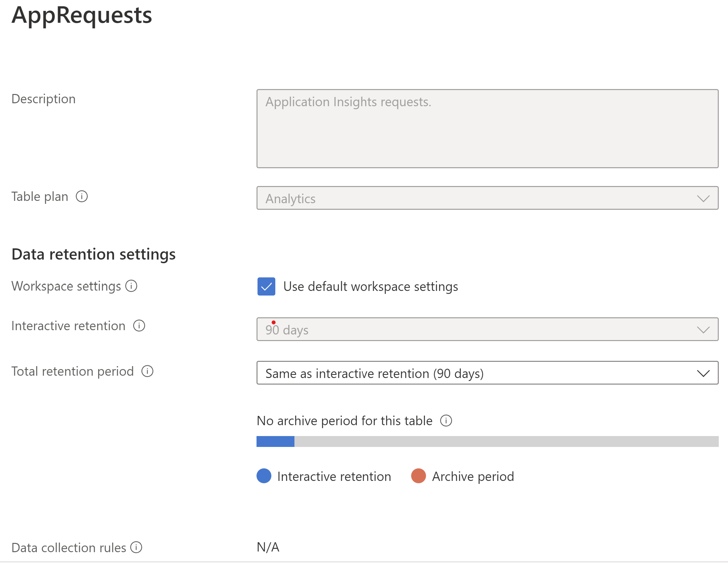The image size is (728, 566).
Task: Click the blue Interactive retention legend dot
Action: pos(264,476)
